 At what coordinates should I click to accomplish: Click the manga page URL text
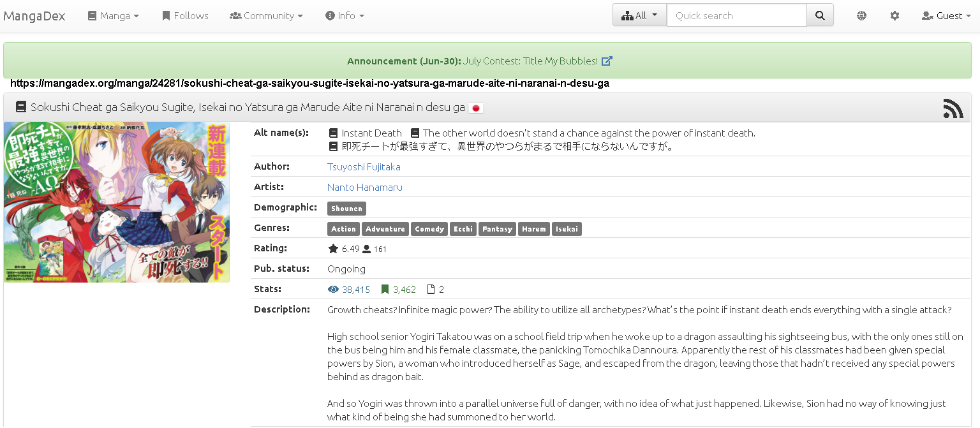point(310,84)
